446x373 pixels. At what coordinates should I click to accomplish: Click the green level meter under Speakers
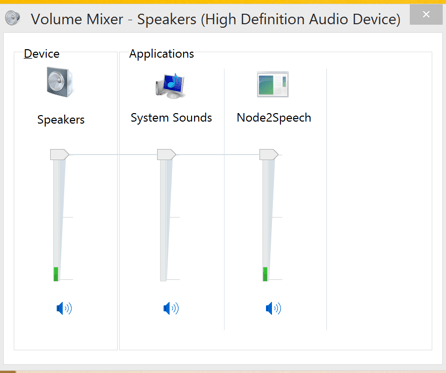tap(56, 274)
